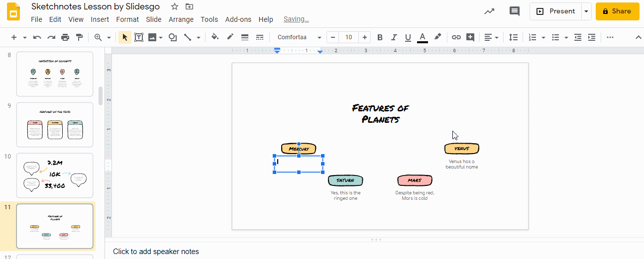Open the Text color picker

coord(423,37)
